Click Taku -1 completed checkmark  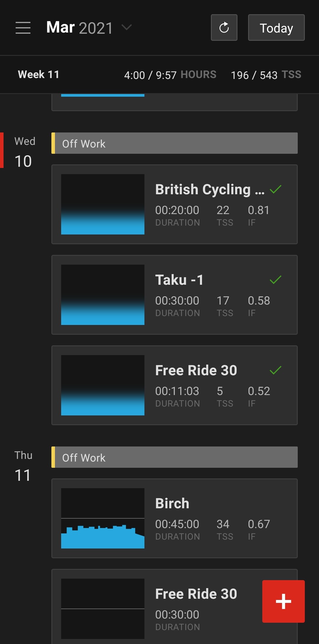click(275, 280)
